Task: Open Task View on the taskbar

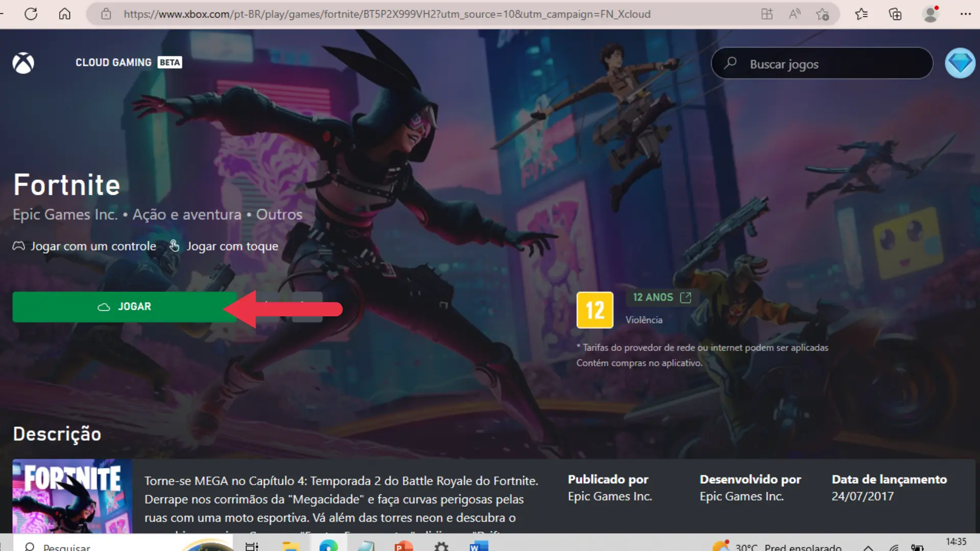Action: click(252, 546)
